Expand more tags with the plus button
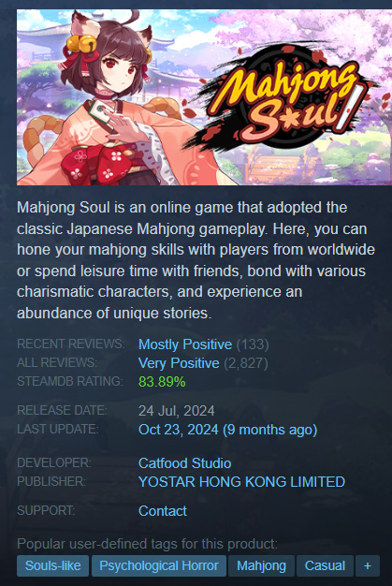 tap(368, 565)
